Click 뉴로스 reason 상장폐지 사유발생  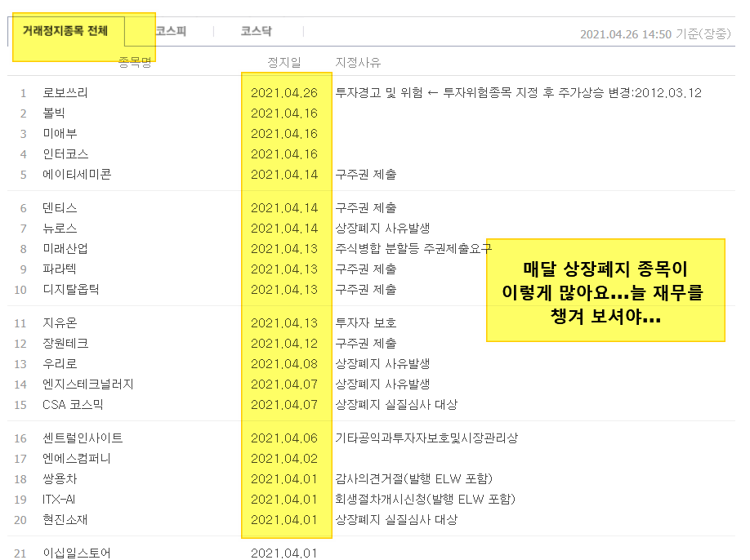382,229
